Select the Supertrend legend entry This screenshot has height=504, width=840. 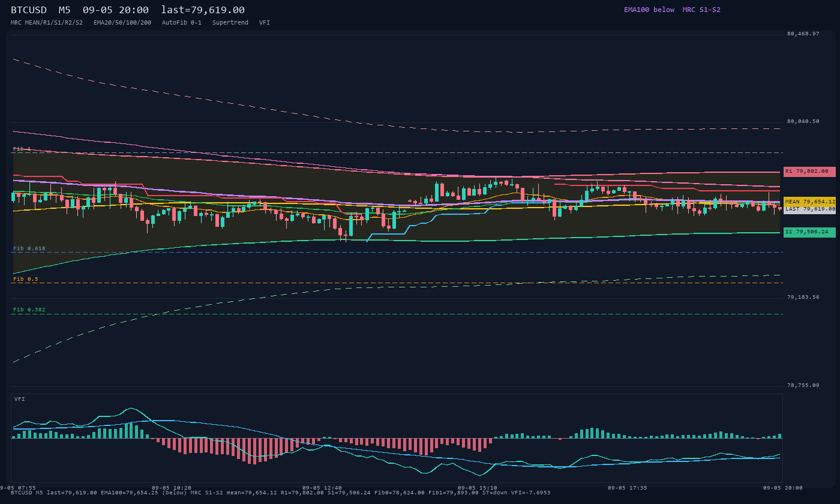(230, 22)
